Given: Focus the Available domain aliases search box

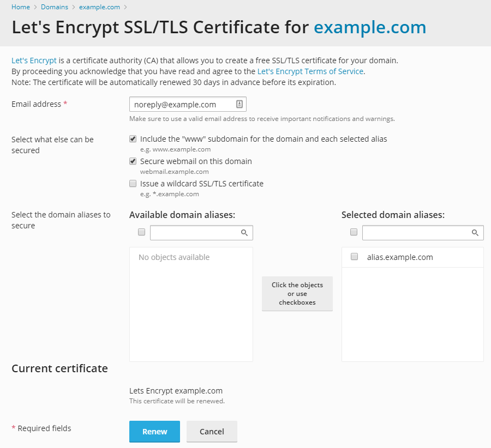Looking at the screenshot, I should click(195, 233).
